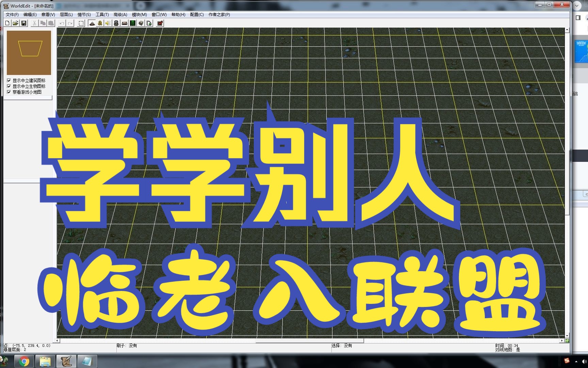
Task: Open the 模块(M) menu
Action: click(x=140, y=15)
